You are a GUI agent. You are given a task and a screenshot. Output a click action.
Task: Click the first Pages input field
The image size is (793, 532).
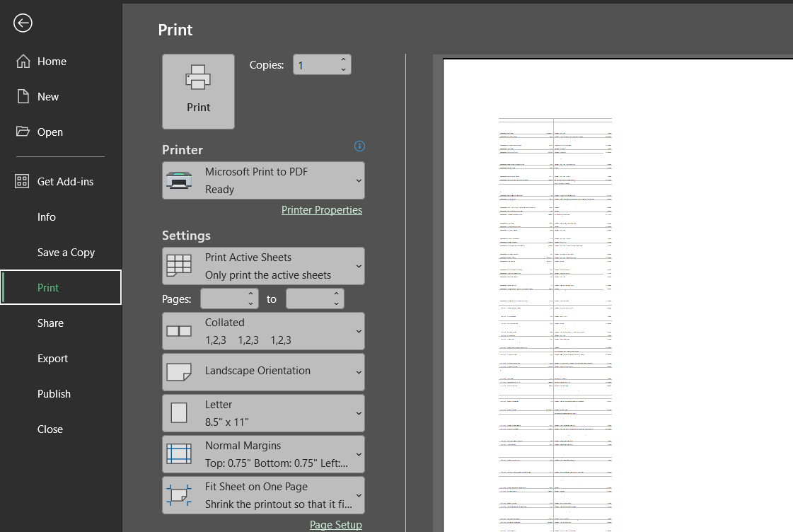tap(225, 299)
